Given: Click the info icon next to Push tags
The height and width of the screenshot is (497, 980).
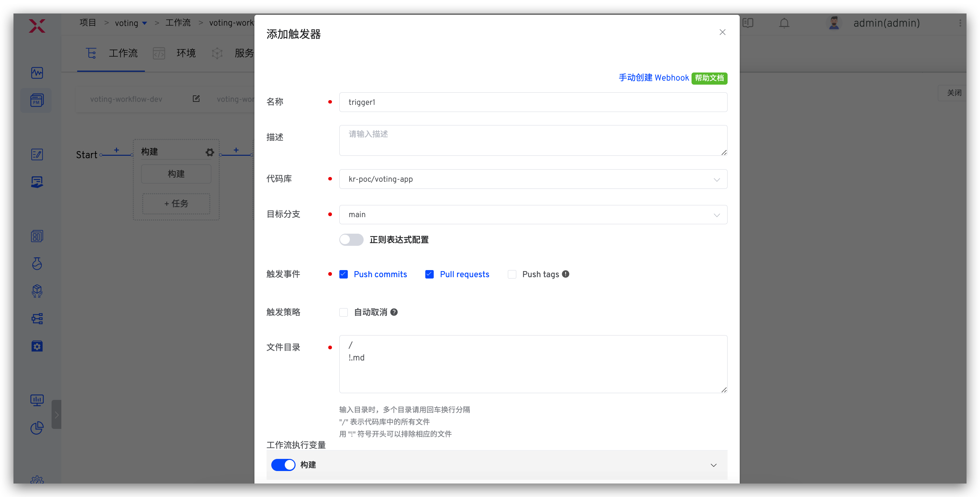Looking at the screenshot, I should click(x=566, y=274).
